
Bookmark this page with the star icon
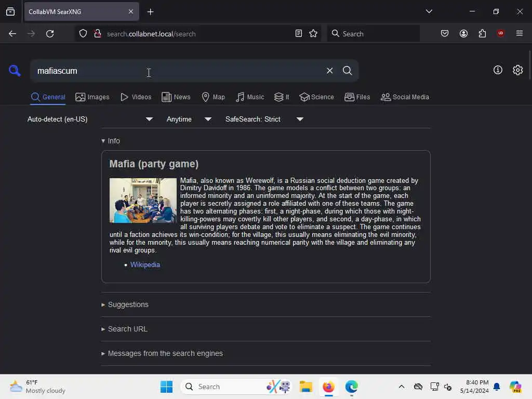(313, 34)
